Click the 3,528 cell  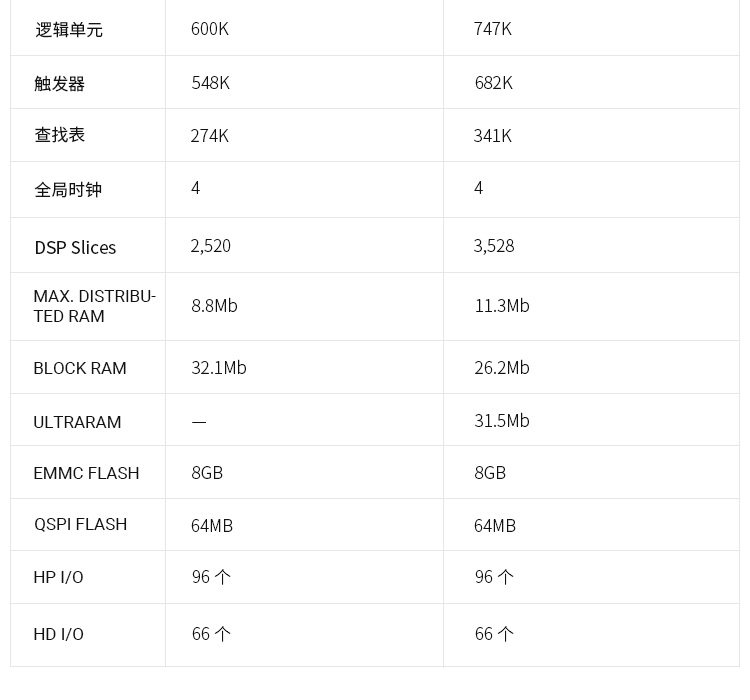coord(494,246)
